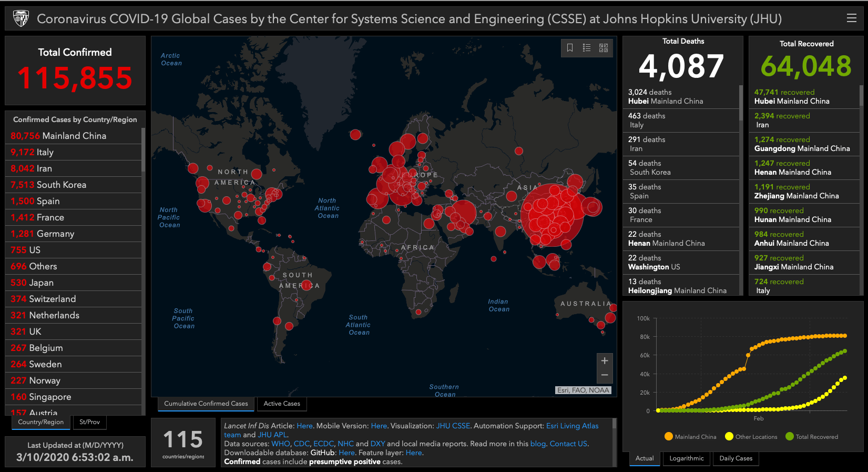Select Germany in the country list
Image resolution: width=868 pixels, height=472 pixels.
(x=73, y=234)
